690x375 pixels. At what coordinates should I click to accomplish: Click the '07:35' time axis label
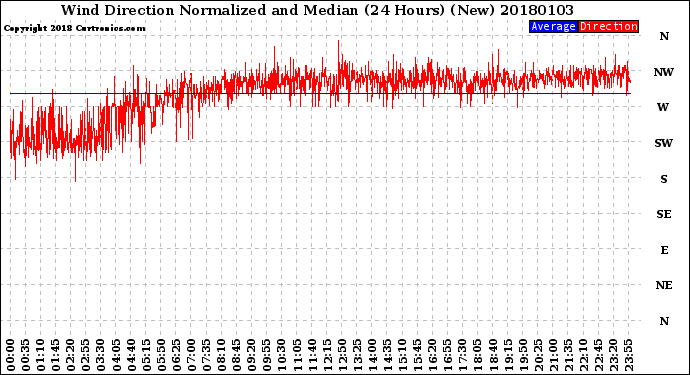206,355
